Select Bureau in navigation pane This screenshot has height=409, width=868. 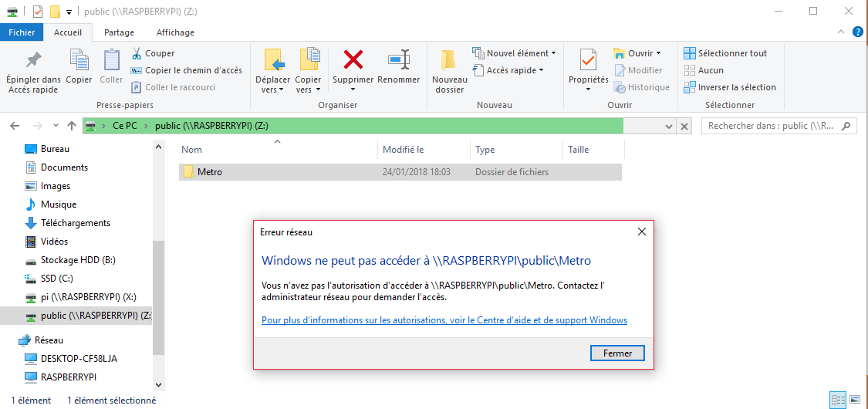coord(55,149)
